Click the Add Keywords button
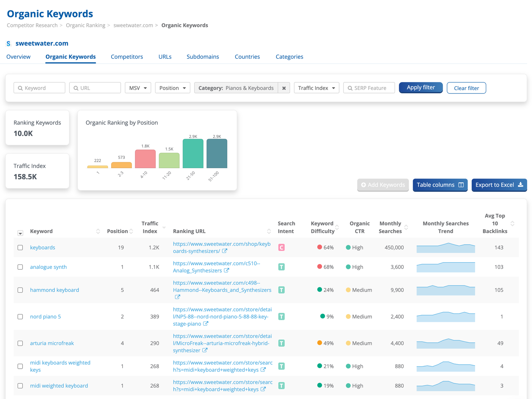Viewport: 532px width, 399px height. [x=383, y=185]
